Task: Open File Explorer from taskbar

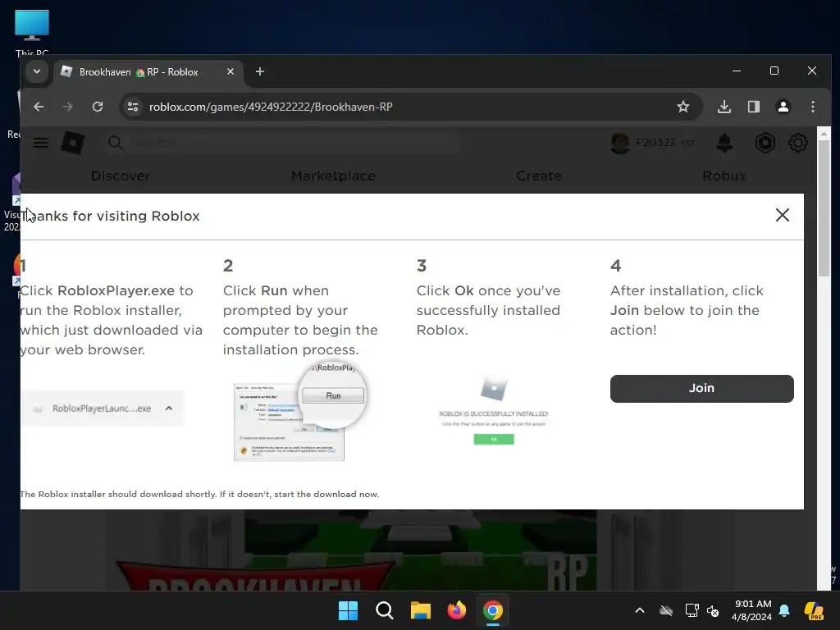Action: pyautogui.click(x=421, y=610)
